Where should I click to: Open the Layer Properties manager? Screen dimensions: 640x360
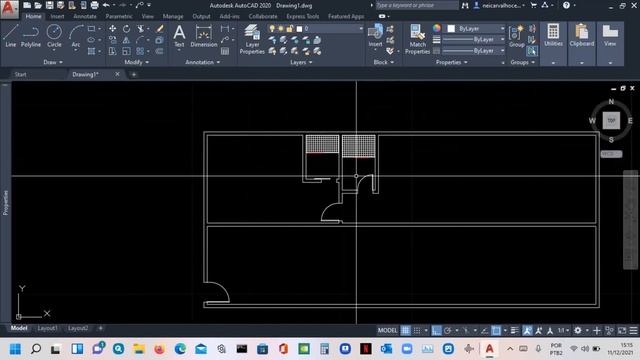click(252, 39)
